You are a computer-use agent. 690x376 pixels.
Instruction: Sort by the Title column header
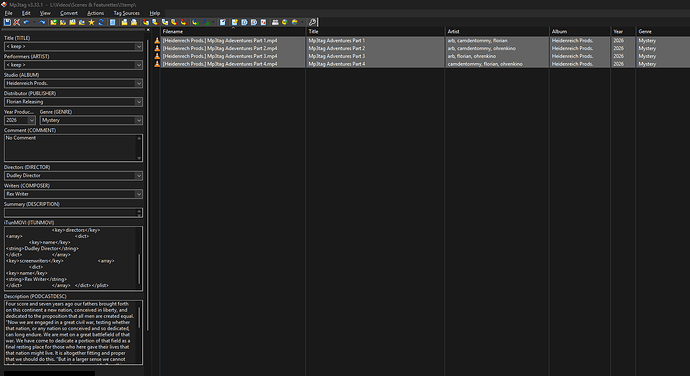375,32
